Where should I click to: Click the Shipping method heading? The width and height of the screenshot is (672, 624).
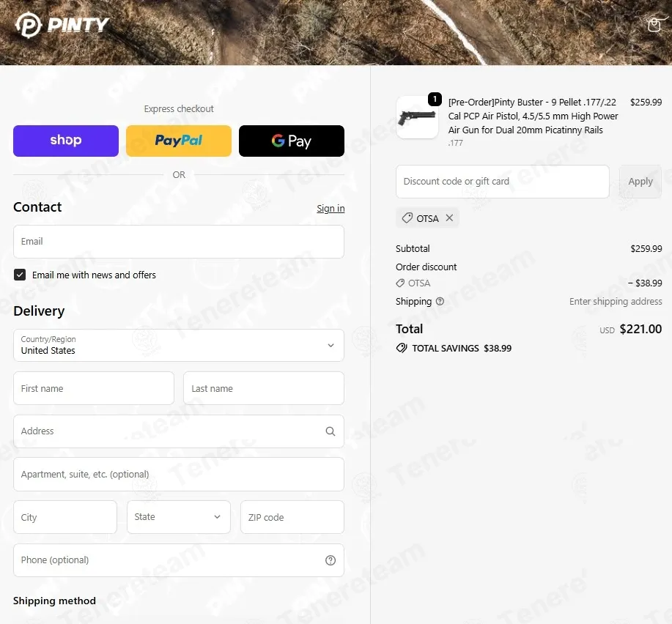tap(54, 601)
